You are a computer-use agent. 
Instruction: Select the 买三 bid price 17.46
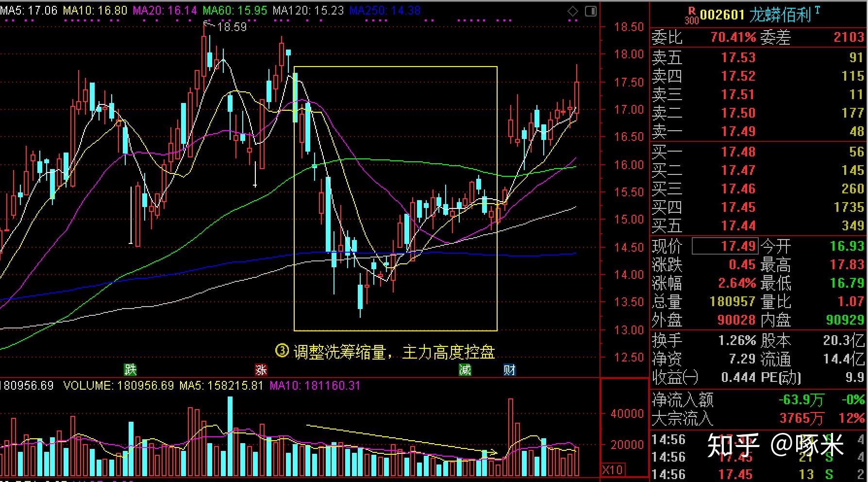(738, 189)
